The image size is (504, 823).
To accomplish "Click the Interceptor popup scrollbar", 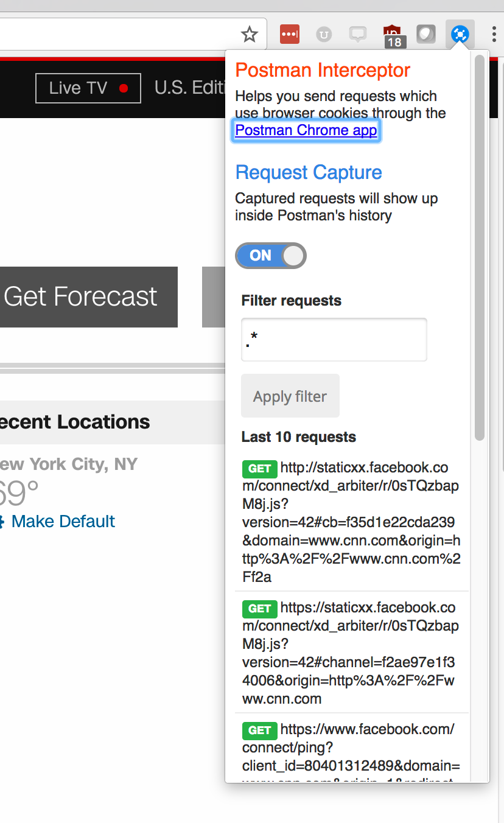I will coord(480,243).
